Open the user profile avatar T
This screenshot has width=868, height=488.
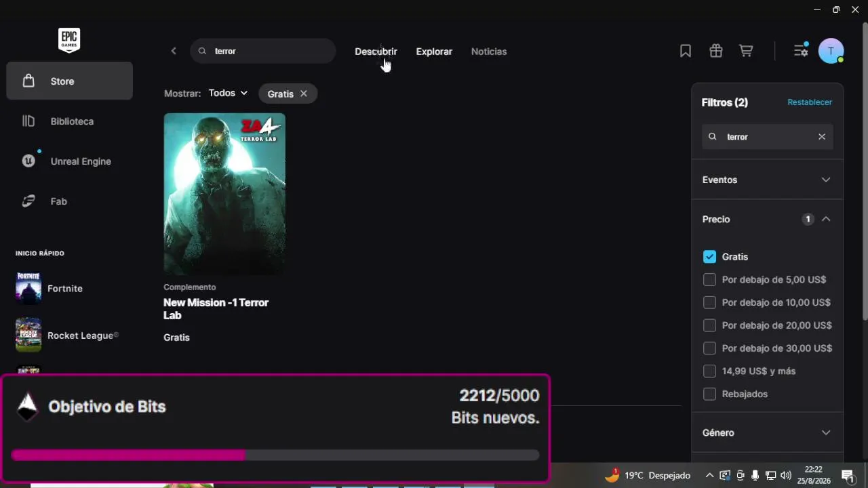[x=831, y=51]
